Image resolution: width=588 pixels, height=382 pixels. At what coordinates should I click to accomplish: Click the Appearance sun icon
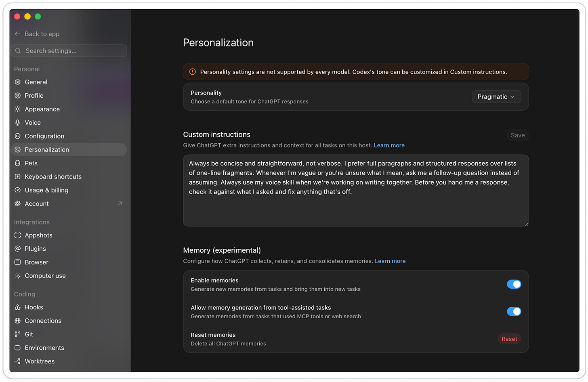point(17,109)
